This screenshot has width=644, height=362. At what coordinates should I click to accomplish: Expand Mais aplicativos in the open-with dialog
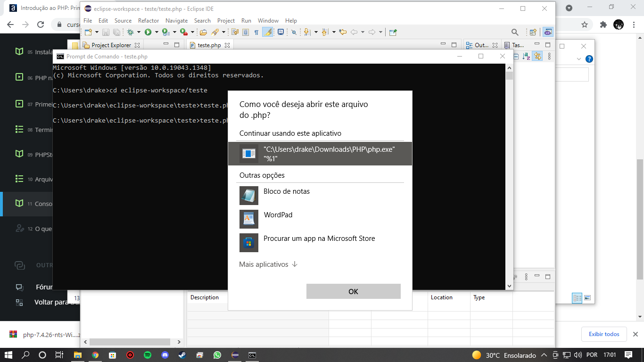[268, 264]
